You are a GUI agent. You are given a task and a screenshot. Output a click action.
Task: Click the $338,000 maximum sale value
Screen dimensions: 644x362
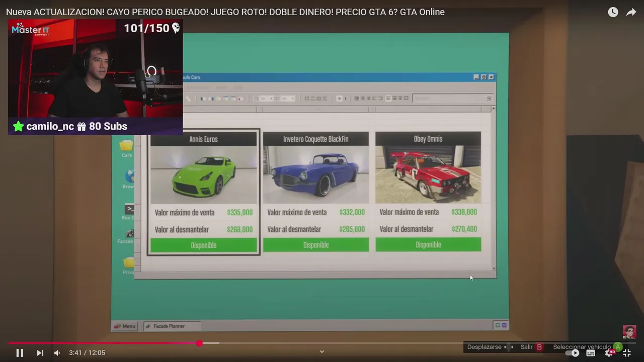coord(464,212)
